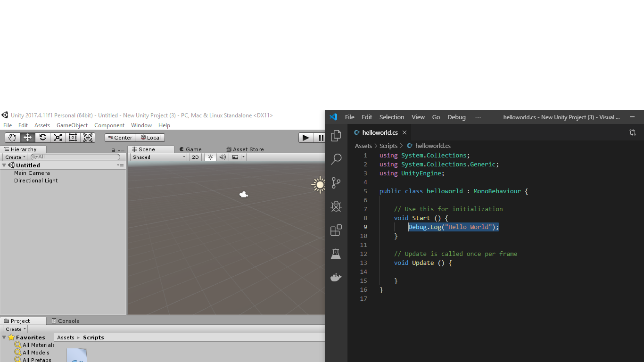The width and height of the screenshot is (644, 362).
Task: Select All Models in Favorites
Action: coord(32,353)
